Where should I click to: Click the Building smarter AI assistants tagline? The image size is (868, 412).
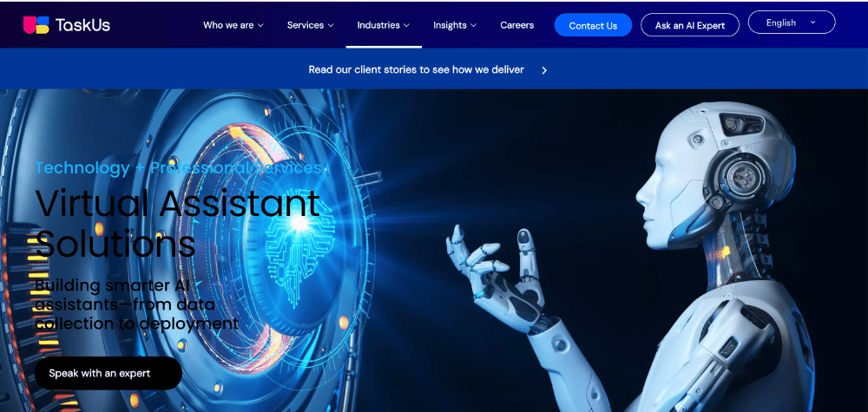tap(137, 304)
